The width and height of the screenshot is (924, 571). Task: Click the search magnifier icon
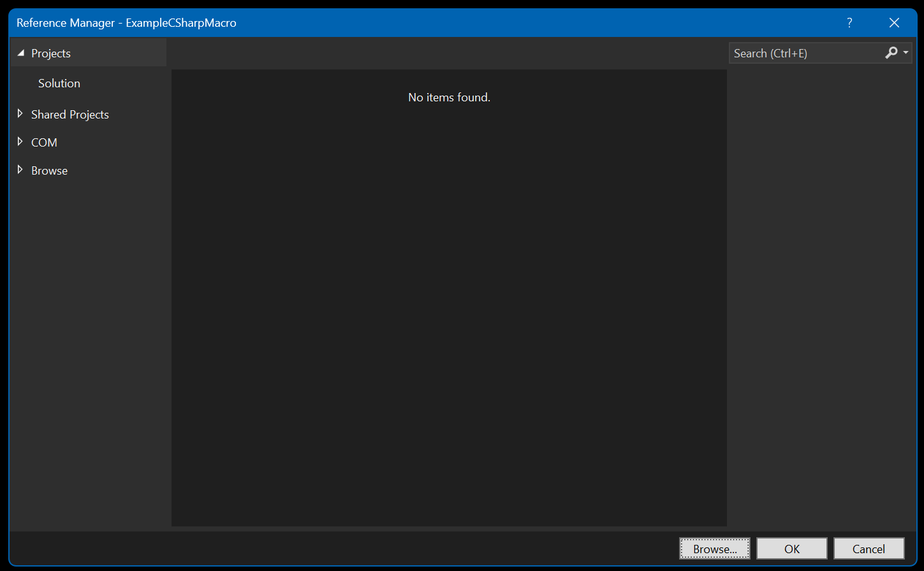[891, 52]
